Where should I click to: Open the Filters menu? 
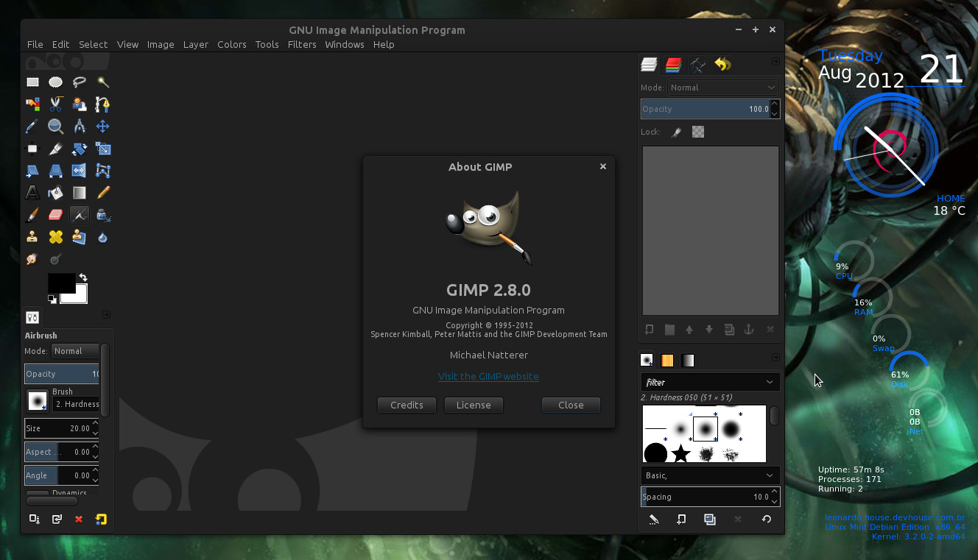302,44
